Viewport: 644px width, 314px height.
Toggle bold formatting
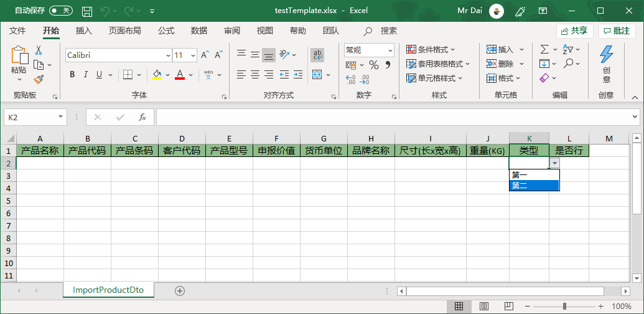[x=72, y=75]
